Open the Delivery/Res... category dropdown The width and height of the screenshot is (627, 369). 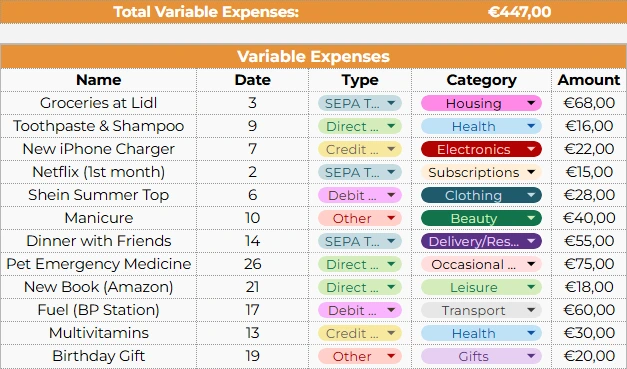coord(481,241)
